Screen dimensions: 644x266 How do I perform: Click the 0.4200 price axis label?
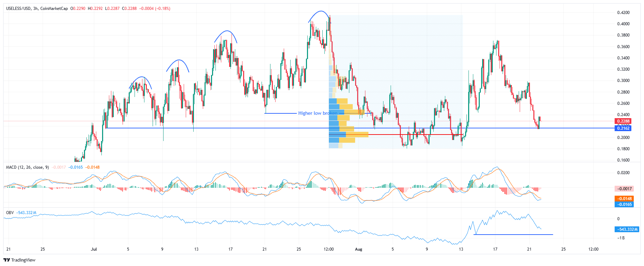pyautogui.click(x=623, y=13)
